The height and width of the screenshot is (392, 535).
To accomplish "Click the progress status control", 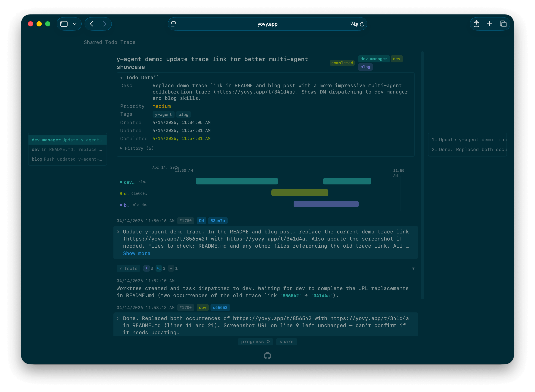I will pyautogui.click(x=255, y=342).
